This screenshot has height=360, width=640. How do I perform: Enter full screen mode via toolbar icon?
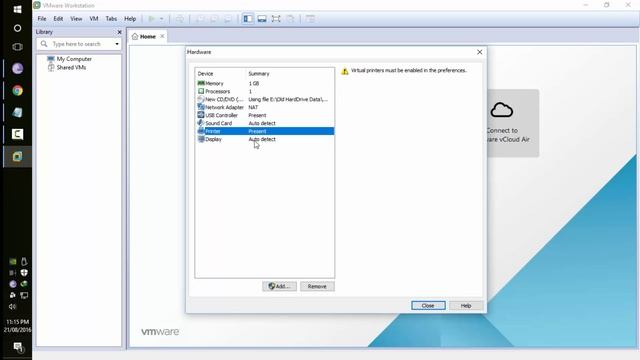point(276,19)
